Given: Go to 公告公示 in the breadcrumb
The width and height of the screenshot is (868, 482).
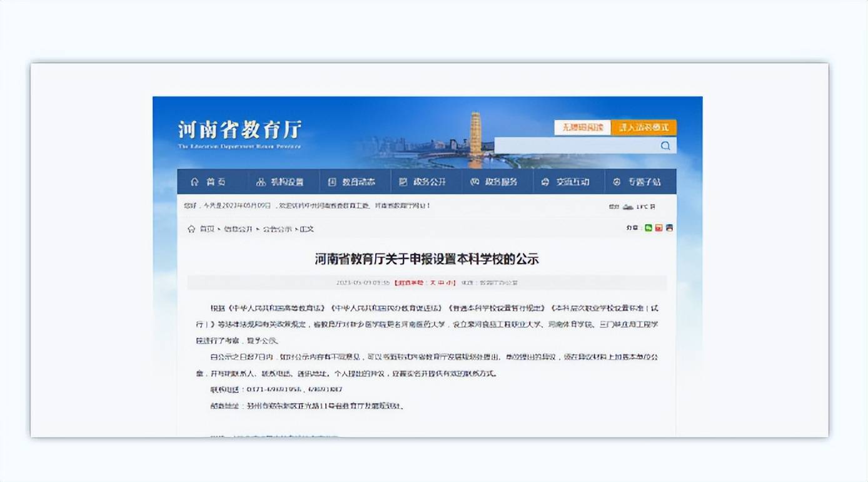Looking at the screenshot, I should 277,229.
